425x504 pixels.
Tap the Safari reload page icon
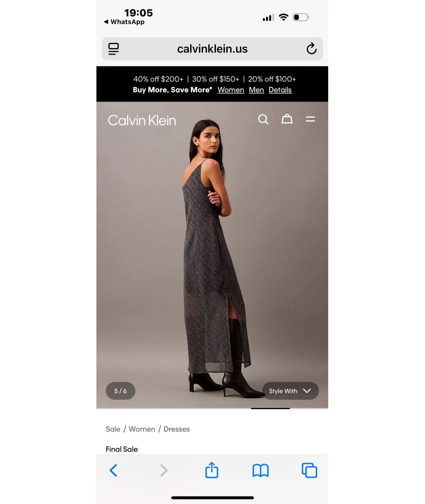(x=311, y=49)
